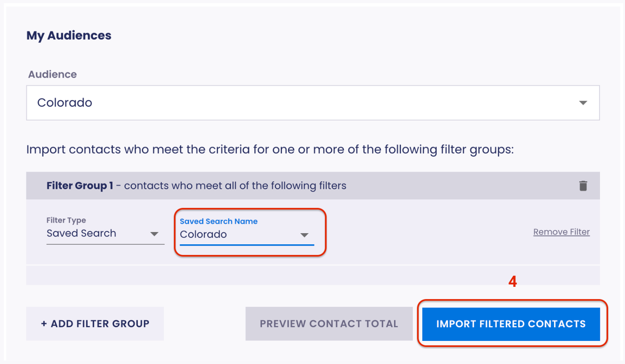
Task: Click the Import contacts criteria instruction text
Action: click(x=270, y=149)
